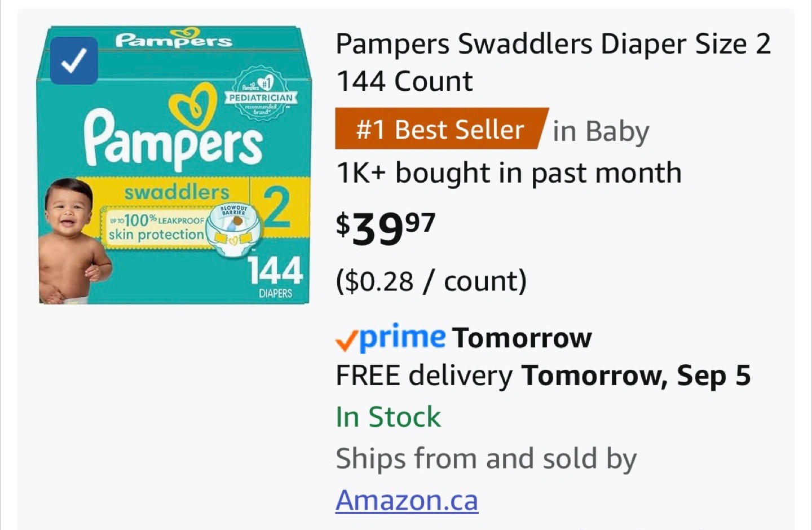Click the $39.97 price
812x530 pixels.
pyautogui.click(x=385, y=228)
